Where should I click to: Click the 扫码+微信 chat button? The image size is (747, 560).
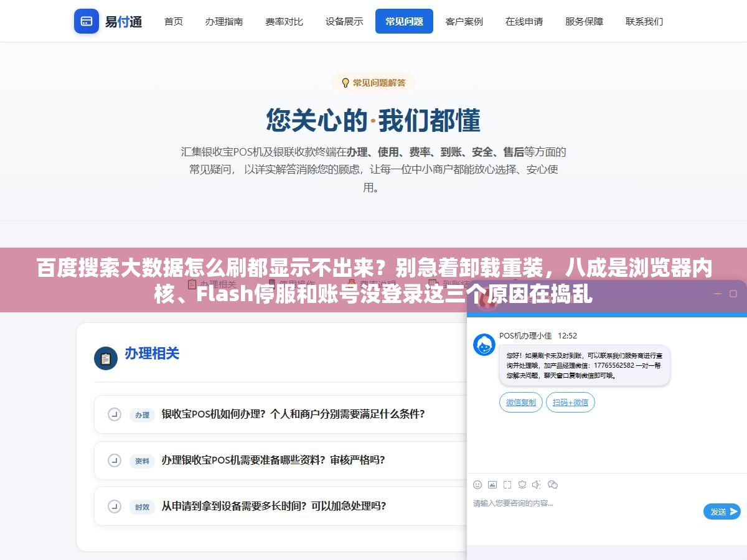[570, 403]
